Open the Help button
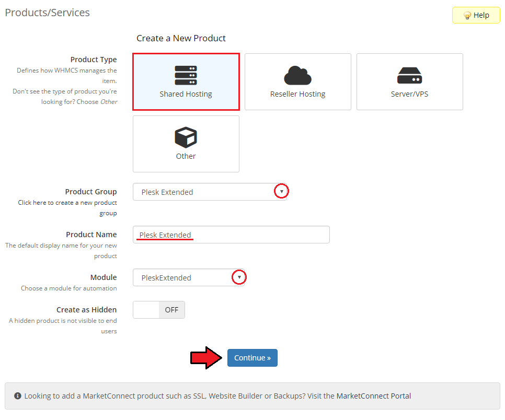This screenshot has height=420, width=505. pyautogui.click(x=476, y=15)
